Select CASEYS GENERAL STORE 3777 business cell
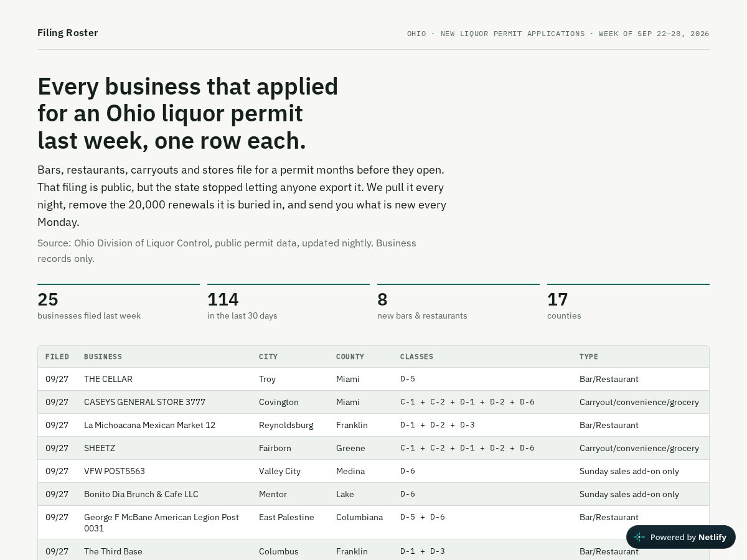 [x=144, y=402]
